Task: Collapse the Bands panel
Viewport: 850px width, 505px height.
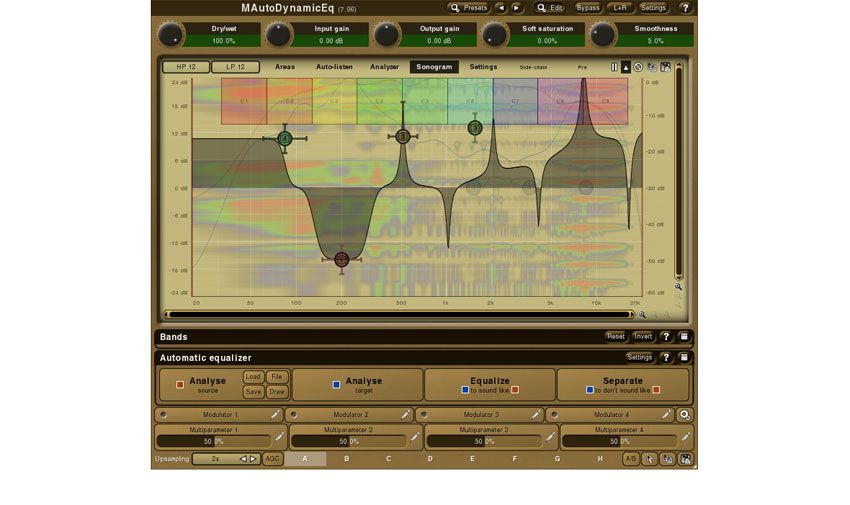Action: 684,336
